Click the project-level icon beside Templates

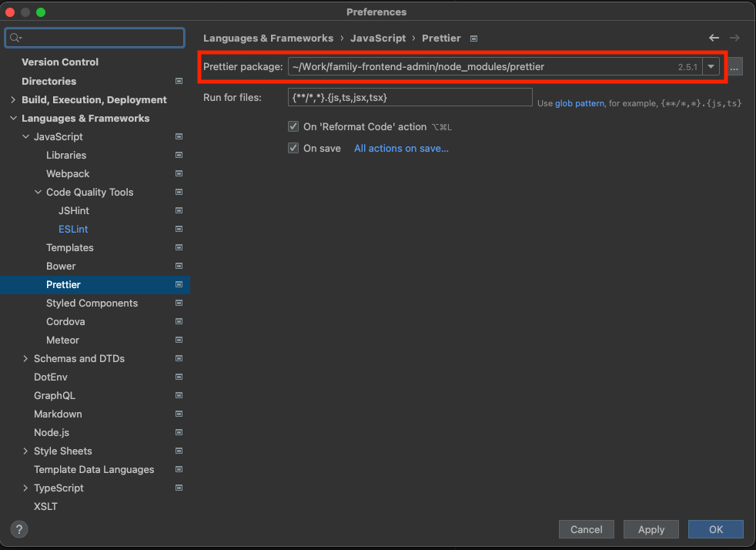click(179, 247)
